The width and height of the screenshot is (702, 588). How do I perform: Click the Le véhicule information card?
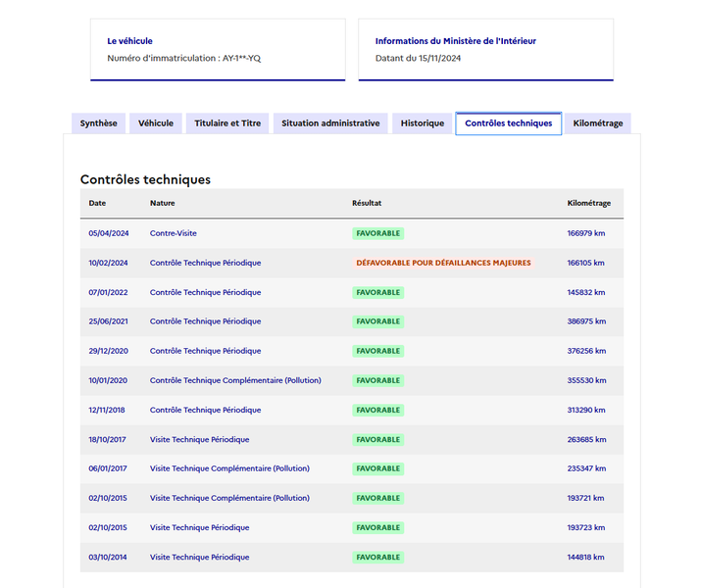tap(218, 50)
